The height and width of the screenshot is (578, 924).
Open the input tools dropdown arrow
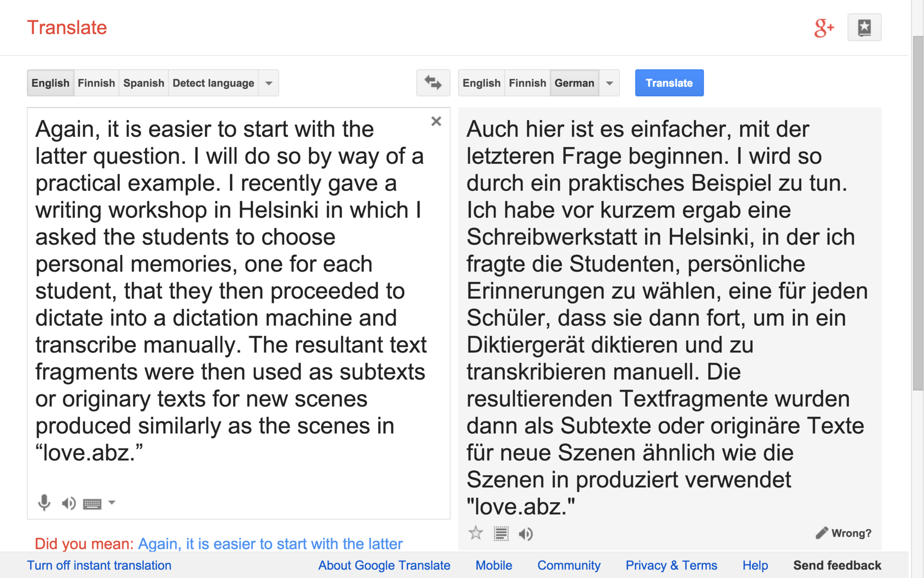point(112,502)
